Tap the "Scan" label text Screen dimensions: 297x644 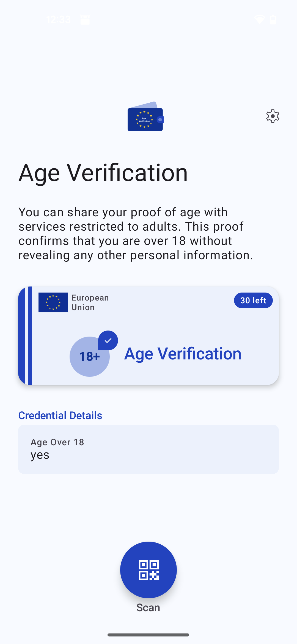148,607
